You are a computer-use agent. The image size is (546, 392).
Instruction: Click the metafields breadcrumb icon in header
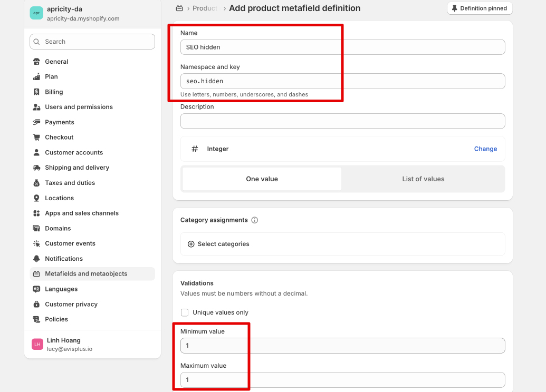tap(180, 8)
